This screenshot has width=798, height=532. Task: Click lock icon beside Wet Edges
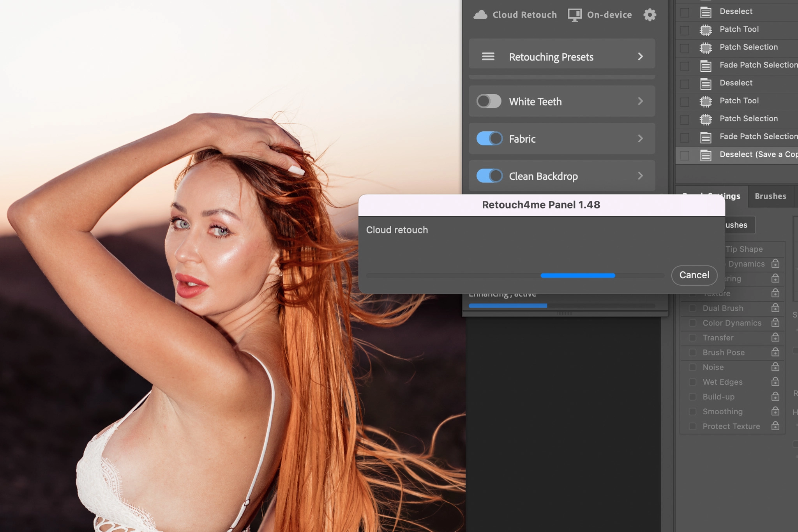click(x=775, y=382)
